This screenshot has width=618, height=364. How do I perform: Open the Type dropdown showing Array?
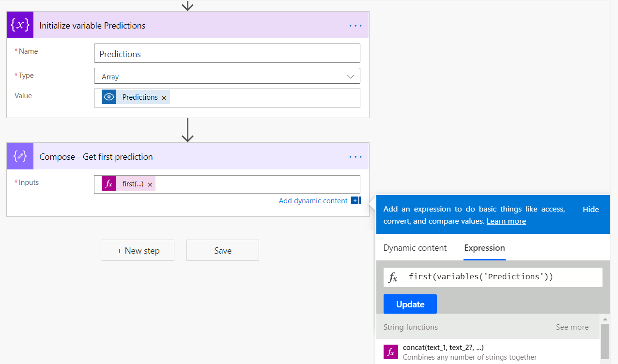point(227,76)
